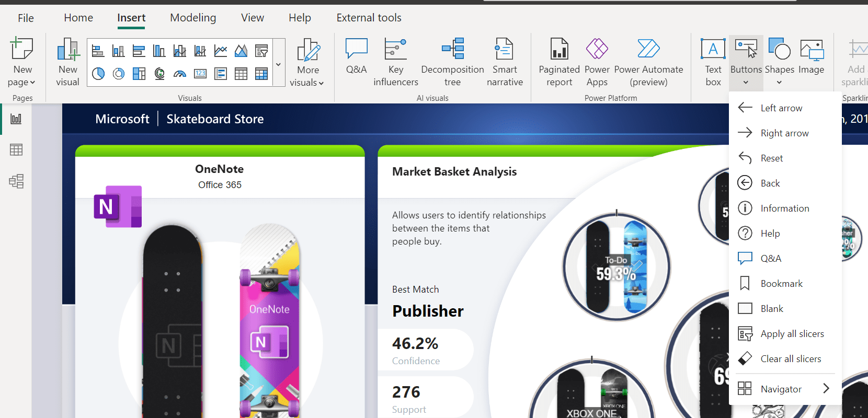Select the colorful OneNote skateboard image

point(269,321)
